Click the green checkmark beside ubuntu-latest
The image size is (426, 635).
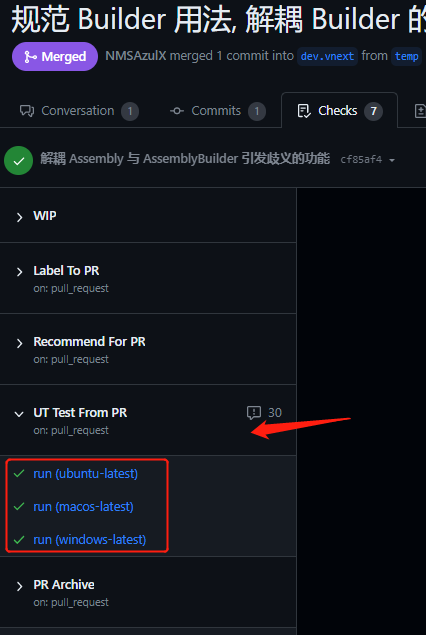(19, 473)
